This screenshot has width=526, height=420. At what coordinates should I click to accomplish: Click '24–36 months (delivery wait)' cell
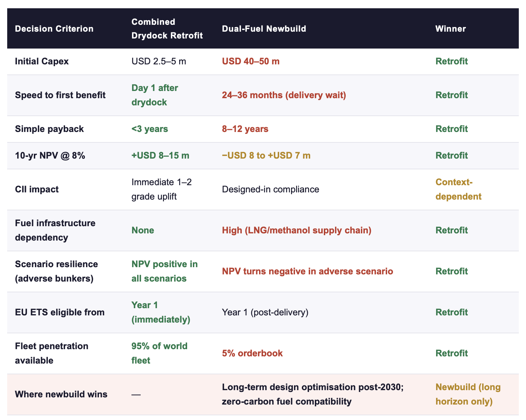tap(284, 95)
